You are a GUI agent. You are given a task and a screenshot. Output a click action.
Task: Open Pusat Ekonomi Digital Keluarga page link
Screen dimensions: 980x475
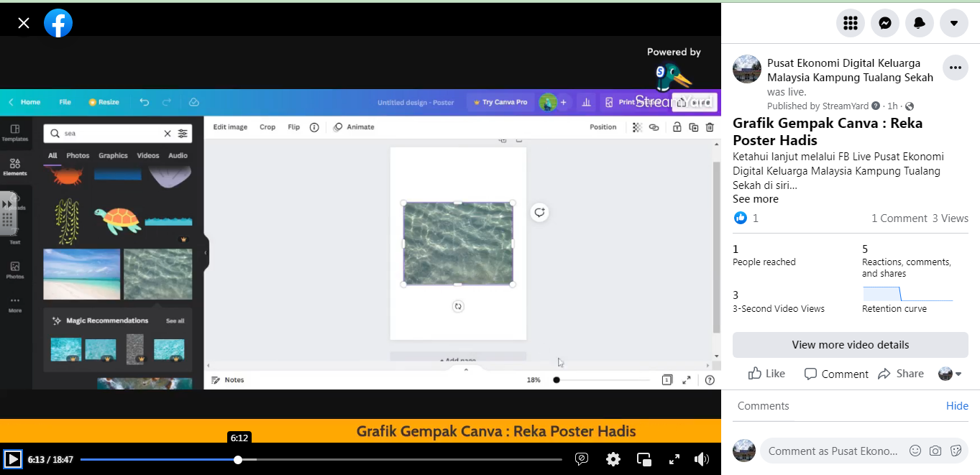tap(850, 70)
